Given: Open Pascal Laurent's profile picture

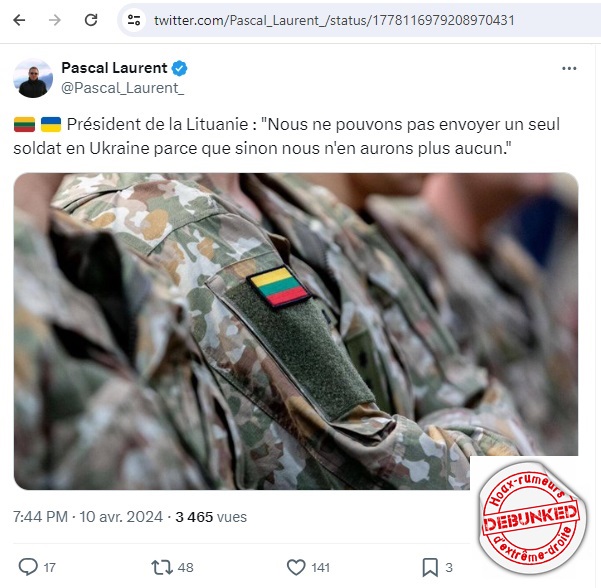Looking at the screenshot, I should (33, 78).
